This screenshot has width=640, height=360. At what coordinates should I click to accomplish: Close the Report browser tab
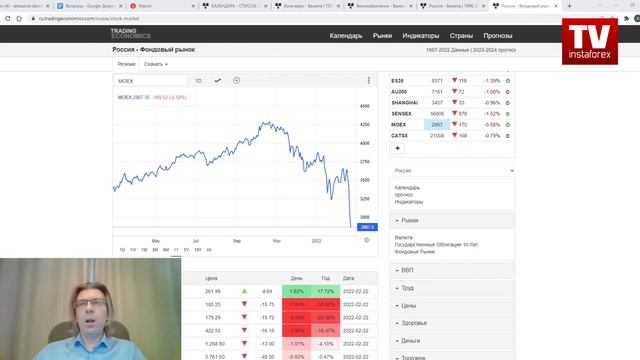click(x=193, y=6)
